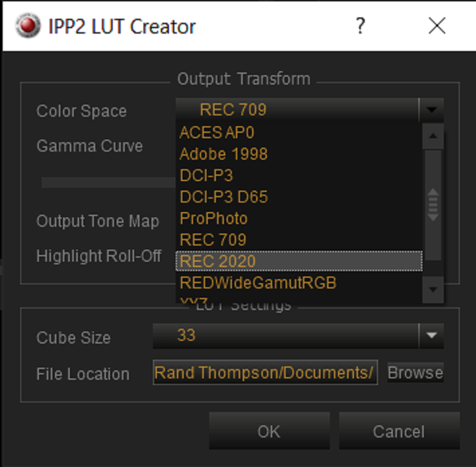Choose REC 709 in the dropdown list
This screenshot has width=476, height=467.
click(299, 240)
